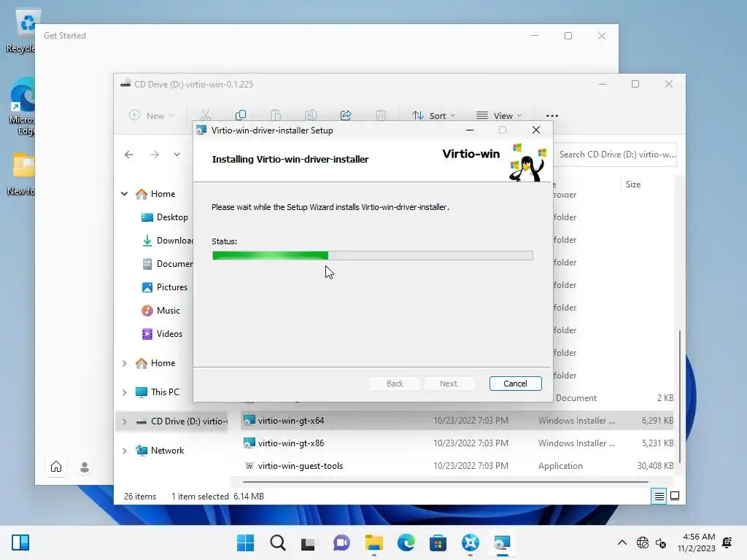This screenshot has height=560, width=747.
Task: Click the Share icon in Explorer toolbar
Action: pyautogui.click(x=345, y=115)
